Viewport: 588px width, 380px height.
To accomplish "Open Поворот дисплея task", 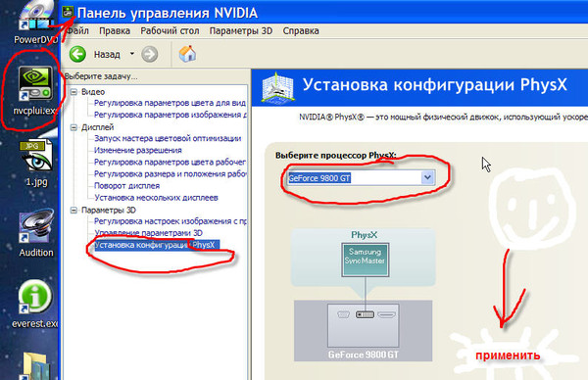I will click(x=126, y=186).
